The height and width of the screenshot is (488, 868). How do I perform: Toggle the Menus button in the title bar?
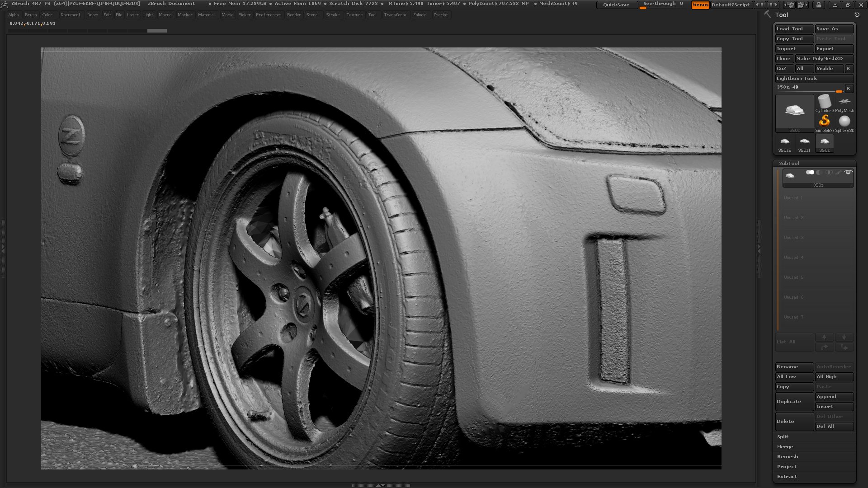[700, 5]
